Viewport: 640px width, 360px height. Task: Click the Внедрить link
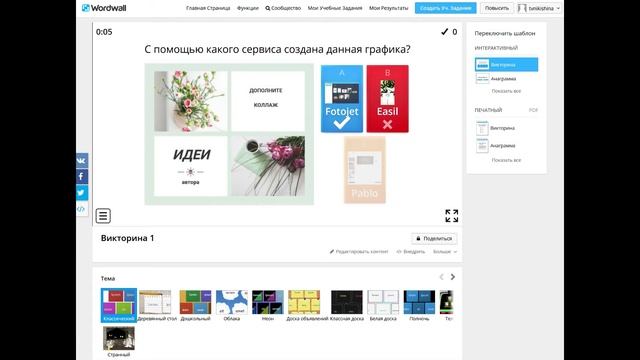click(411, 252)
